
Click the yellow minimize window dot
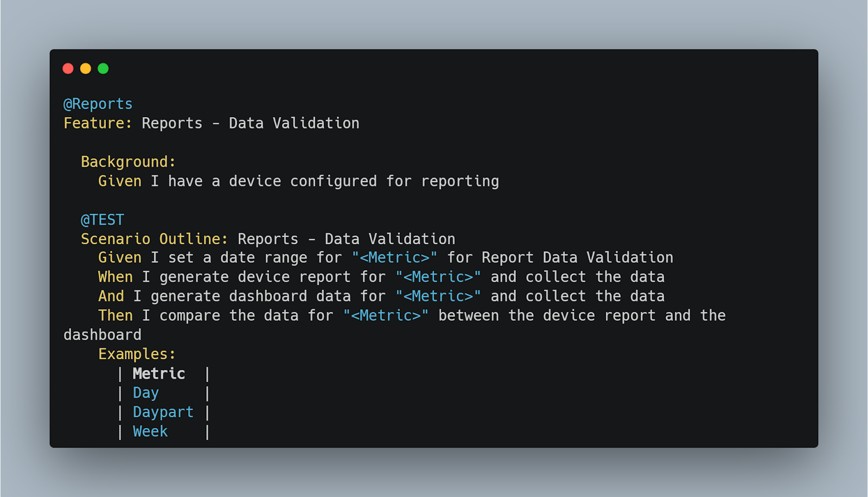[x=86, y=68]
